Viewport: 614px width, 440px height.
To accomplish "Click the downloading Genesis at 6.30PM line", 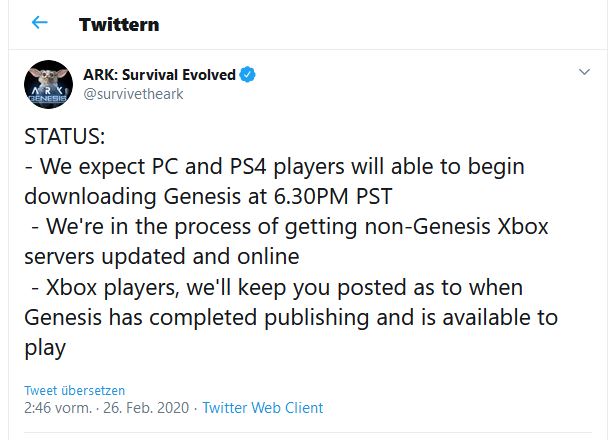I will click(208, 197).
